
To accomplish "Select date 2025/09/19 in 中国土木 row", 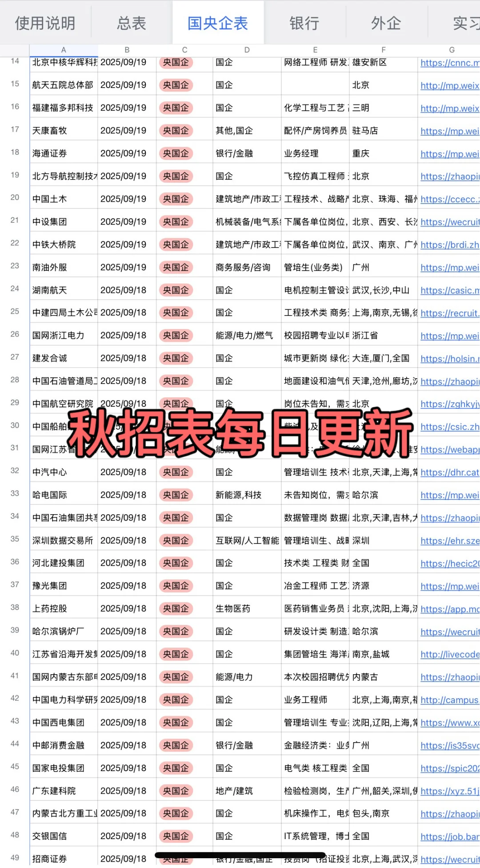I will click(x=127, y=199).
